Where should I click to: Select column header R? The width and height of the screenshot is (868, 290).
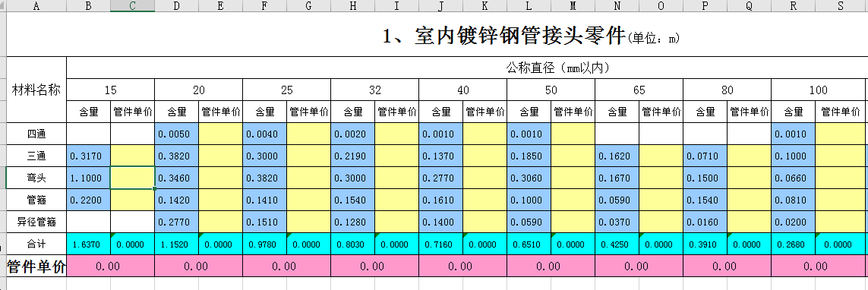tap(794, 6)
